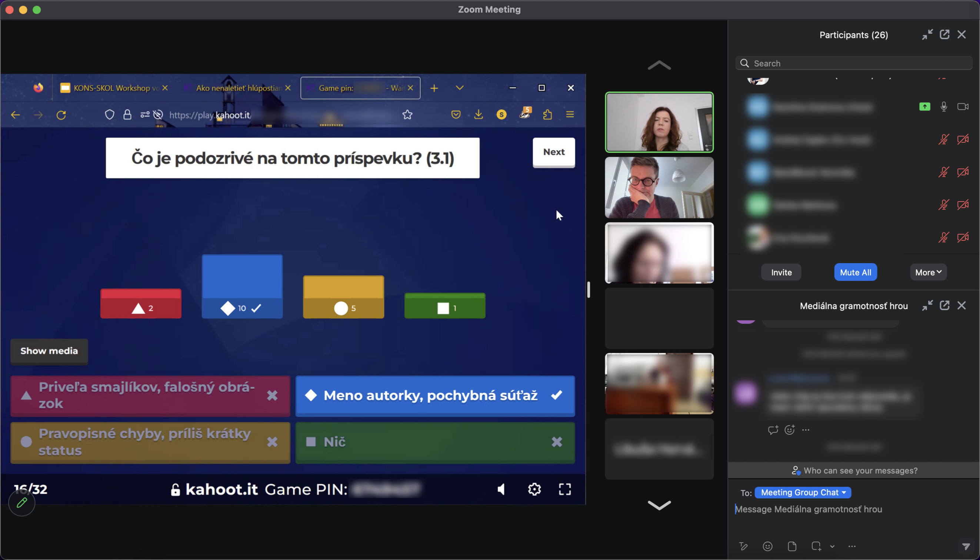Click the yellow circle results bar
The width and height of the screenshot is (980, 560).
[344, 297]
